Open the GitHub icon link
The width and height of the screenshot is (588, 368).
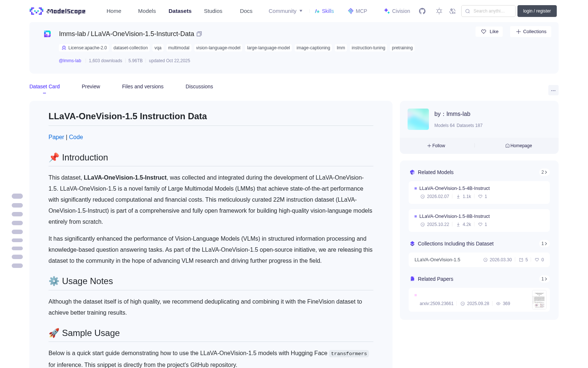click(422, 11)
